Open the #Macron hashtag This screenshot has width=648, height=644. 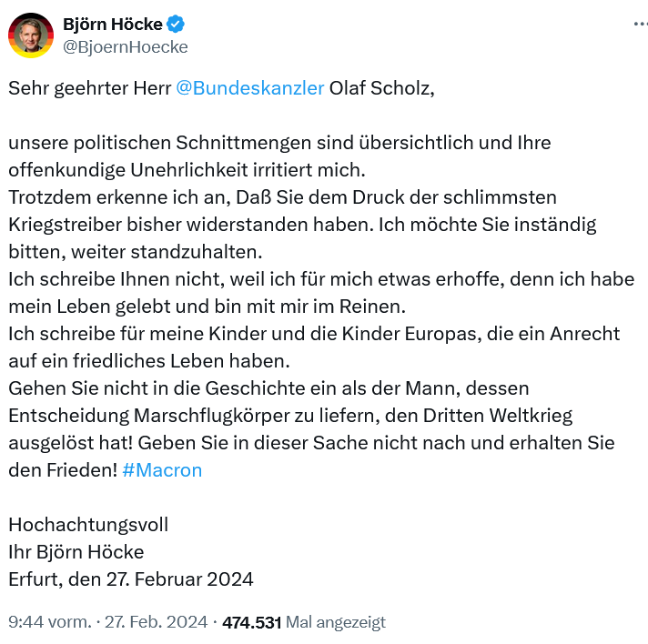tap(162, 470)
